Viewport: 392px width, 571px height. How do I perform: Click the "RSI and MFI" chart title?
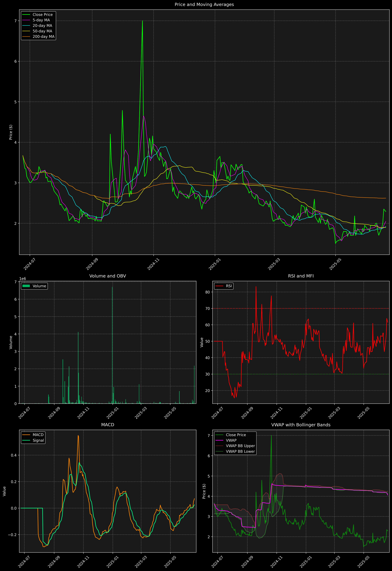pyautogui.click(x=301, y=276)
